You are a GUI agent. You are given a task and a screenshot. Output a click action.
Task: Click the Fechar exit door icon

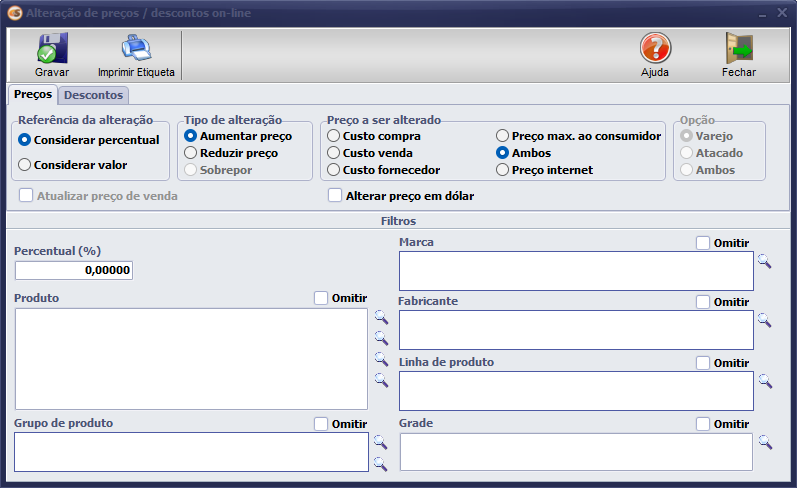pyautogui.click(x=738, y=48)
